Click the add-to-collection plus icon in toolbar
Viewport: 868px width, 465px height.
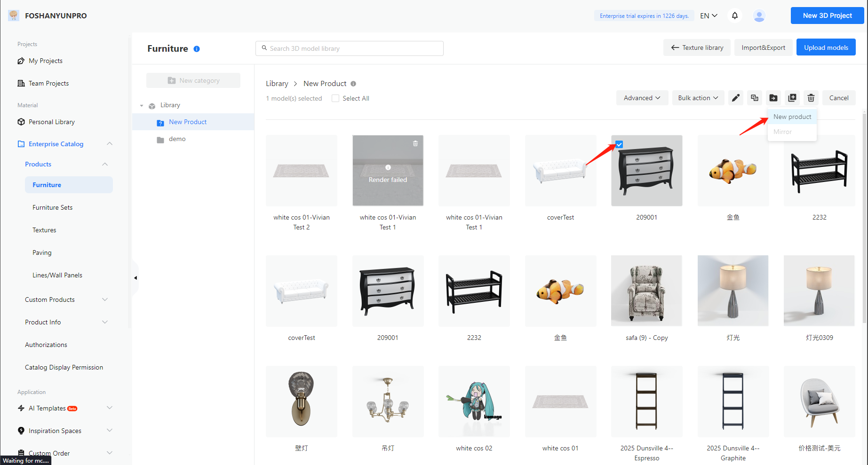tap(792, 98)
